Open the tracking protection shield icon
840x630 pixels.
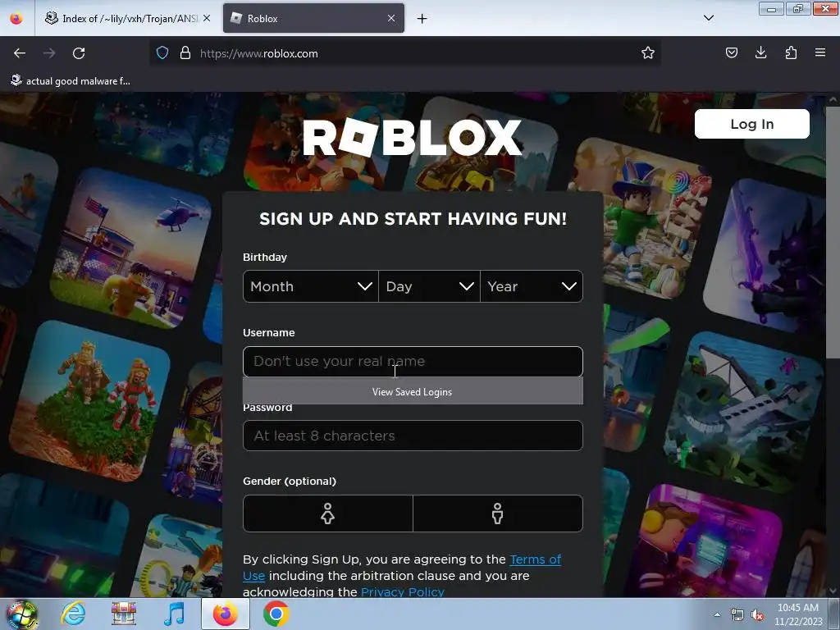(162, 53)
